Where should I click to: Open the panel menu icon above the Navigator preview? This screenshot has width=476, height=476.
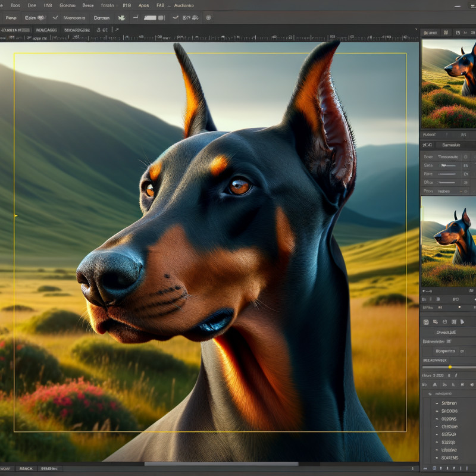click(x=472, y=32)
